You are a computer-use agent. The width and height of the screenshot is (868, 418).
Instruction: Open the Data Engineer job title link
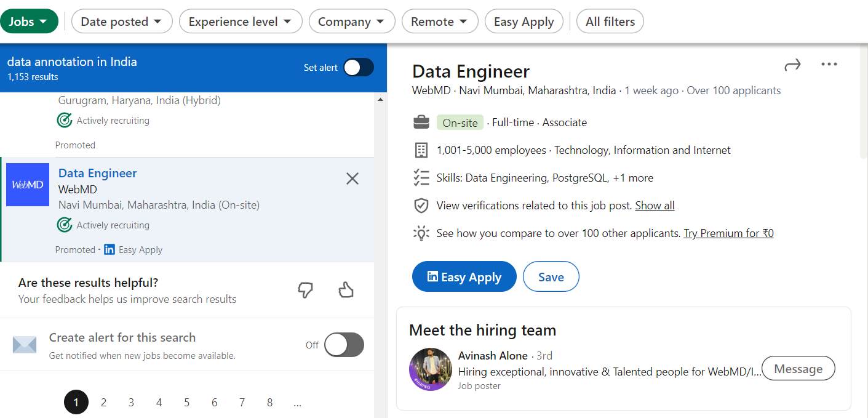pos(98,173)
